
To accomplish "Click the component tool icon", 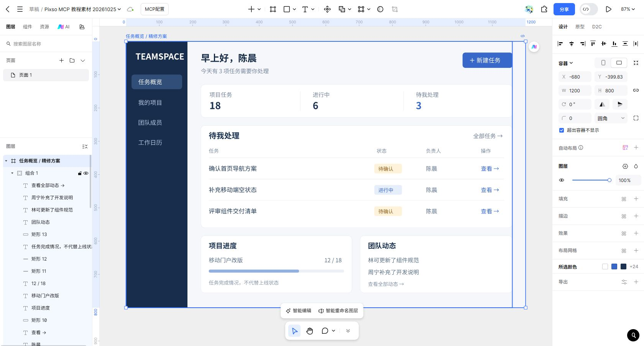I will tap(327, 9).
